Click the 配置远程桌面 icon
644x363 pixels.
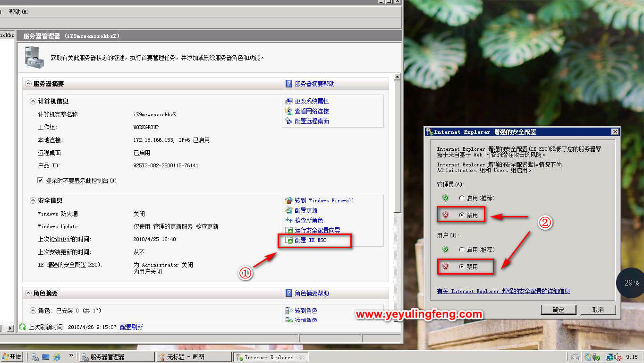tap(289, 121)
